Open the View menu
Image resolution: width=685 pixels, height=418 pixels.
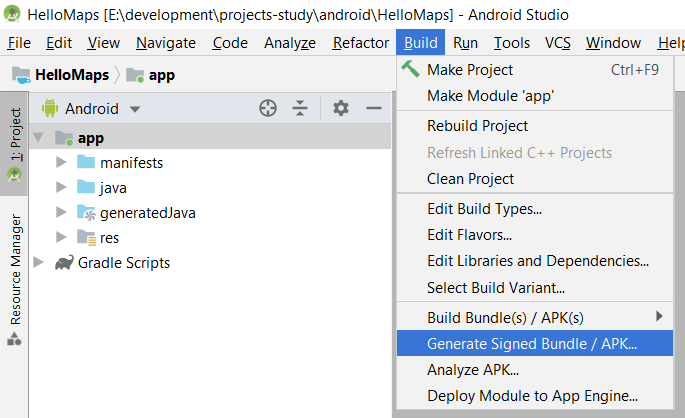[x=104, y=43]
